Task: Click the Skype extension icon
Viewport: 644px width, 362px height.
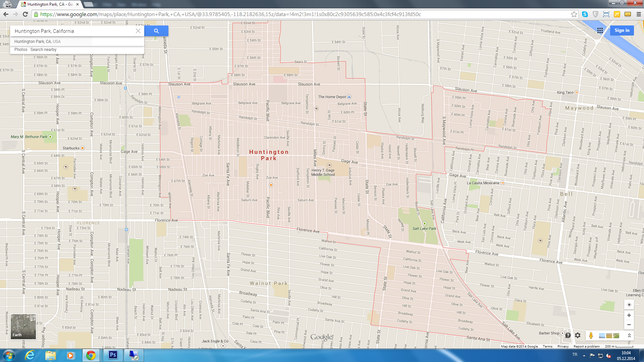Action: coord(585,14)
